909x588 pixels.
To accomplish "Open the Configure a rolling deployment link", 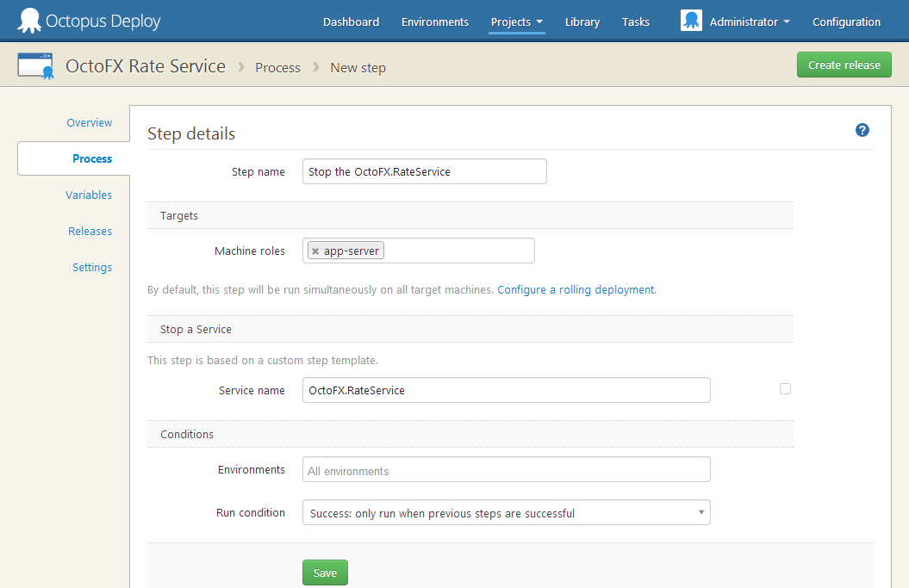I will pos(576,289).
